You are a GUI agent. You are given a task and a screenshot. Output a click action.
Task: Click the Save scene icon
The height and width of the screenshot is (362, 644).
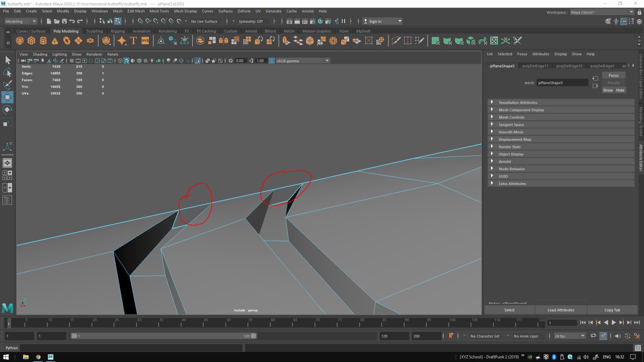pyautogui.click(x=64, y=21)
